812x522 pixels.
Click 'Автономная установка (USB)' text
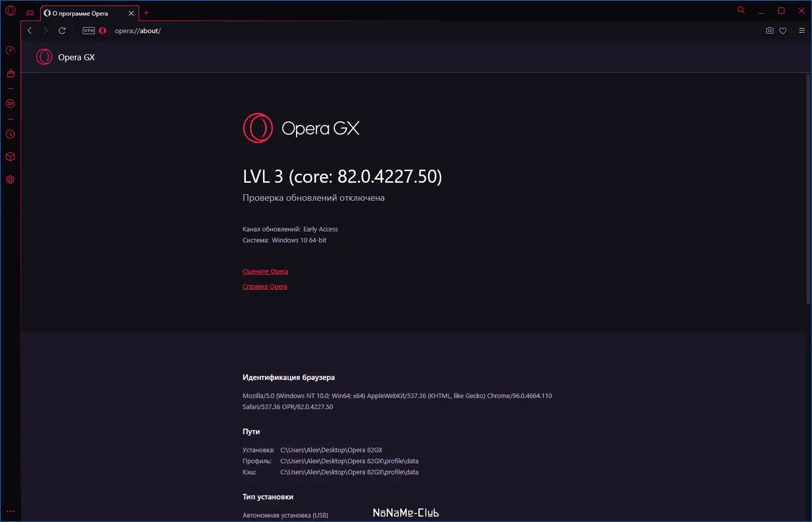(x=286, y=515)
